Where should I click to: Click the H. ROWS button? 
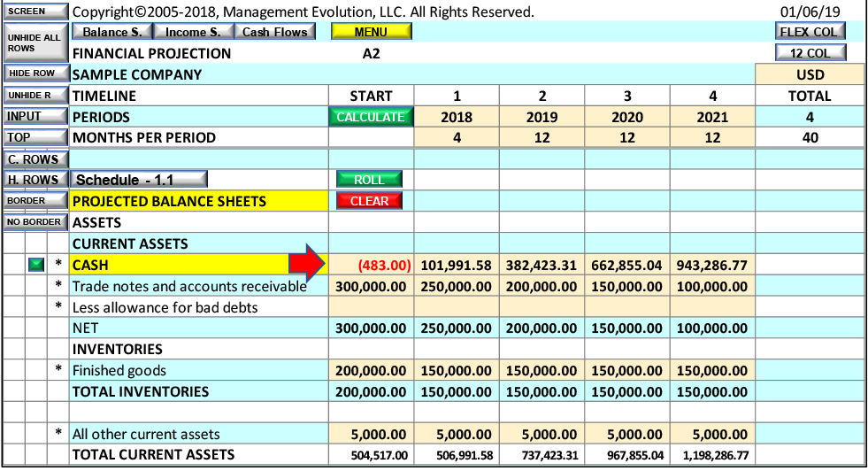[36, 180]
